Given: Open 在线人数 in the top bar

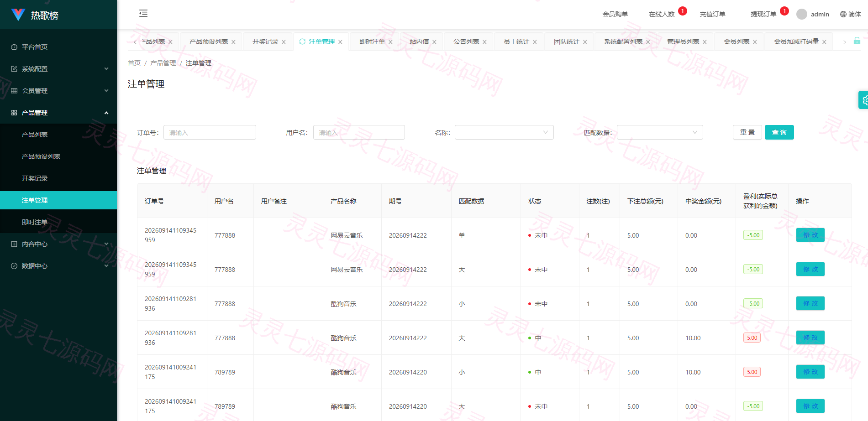Looking at the screenshot, I should 662,14.
